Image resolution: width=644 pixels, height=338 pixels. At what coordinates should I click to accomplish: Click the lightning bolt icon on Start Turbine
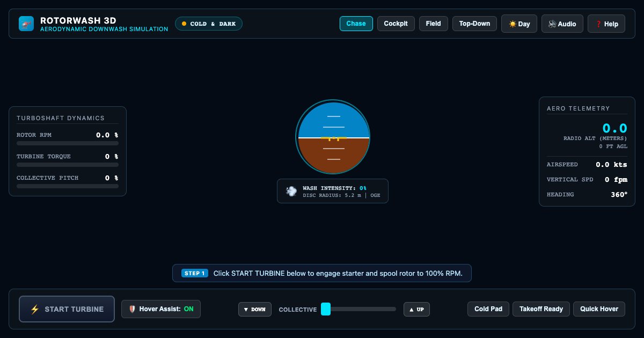tap(35, 309)
